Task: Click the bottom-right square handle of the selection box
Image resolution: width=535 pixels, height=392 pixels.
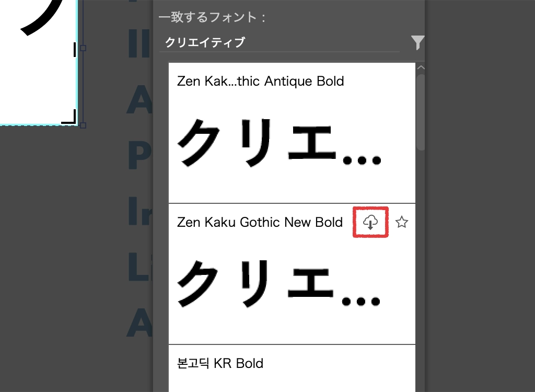Action: [x=83, y=125]
